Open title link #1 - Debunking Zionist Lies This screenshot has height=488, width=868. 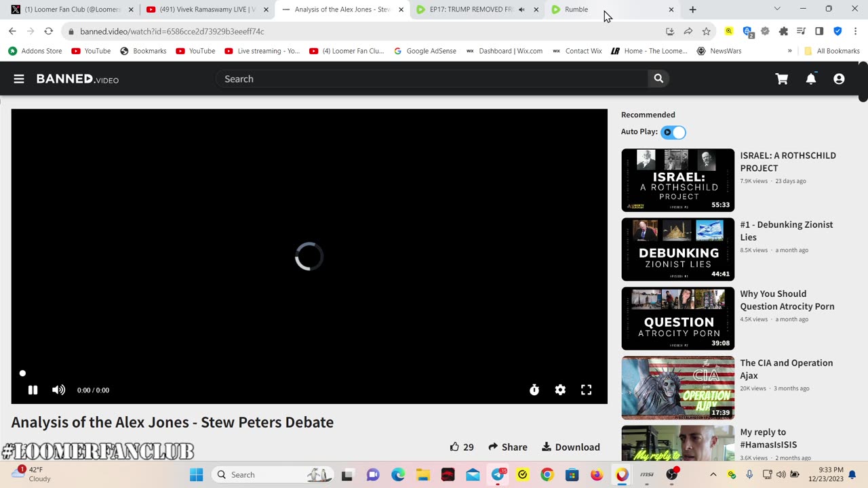pyautogui.click(x=787, y=231)
